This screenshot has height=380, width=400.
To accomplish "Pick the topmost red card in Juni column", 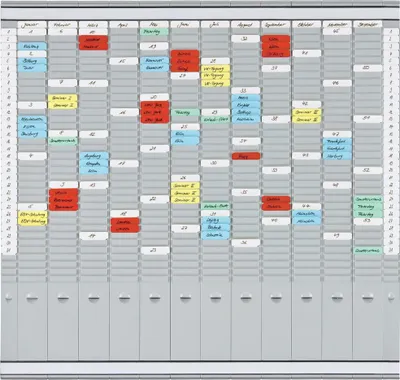I will (x=185, y=54).
